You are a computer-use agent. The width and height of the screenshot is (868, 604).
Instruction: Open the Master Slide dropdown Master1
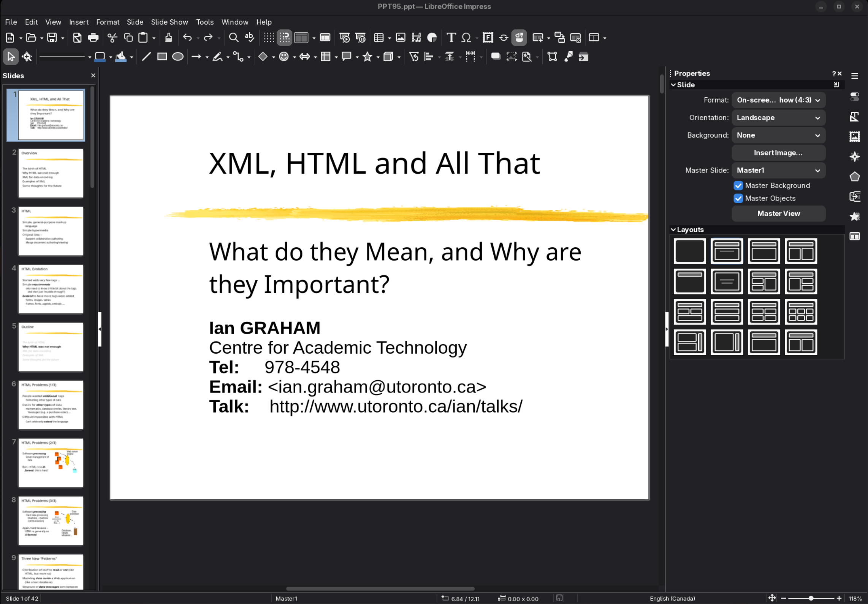tap(778, 171)
